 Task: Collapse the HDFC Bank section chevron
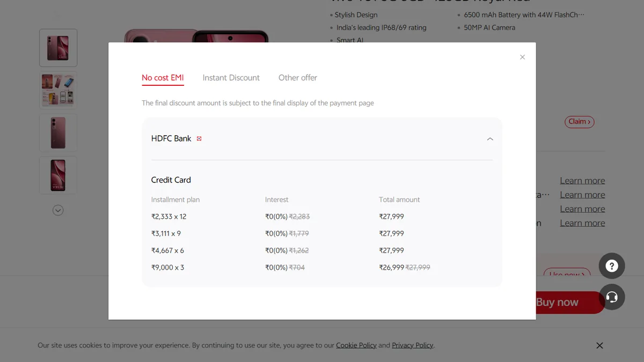coord(490,139)
